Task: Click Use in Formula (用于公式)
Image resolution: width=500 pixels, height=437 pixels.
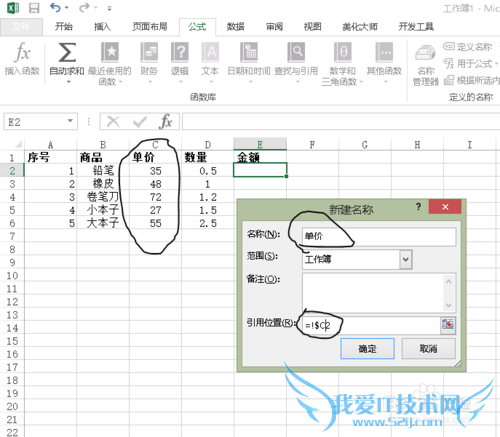Action: tap(470, 63)
